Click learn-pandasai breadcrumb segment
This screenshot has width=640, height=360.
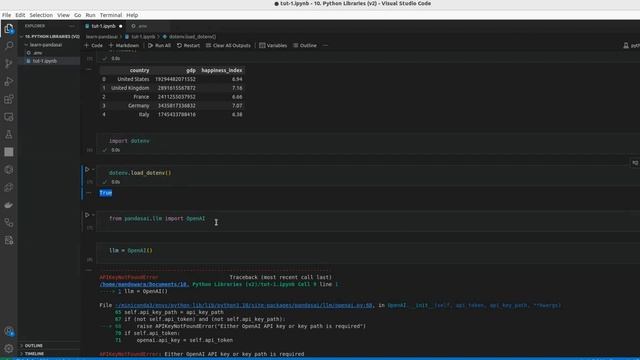[102, 37]
